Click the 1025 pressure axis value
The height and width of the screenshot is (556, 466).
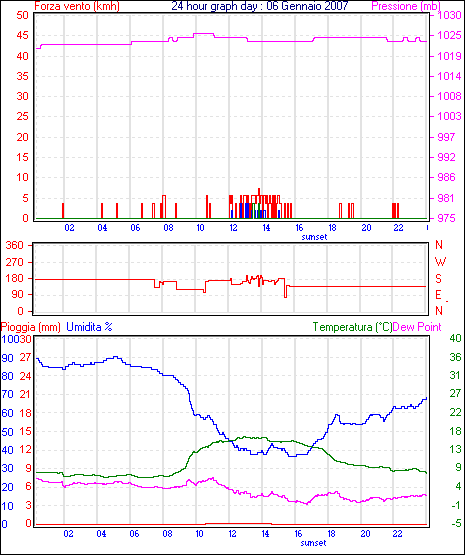(449, 35)
